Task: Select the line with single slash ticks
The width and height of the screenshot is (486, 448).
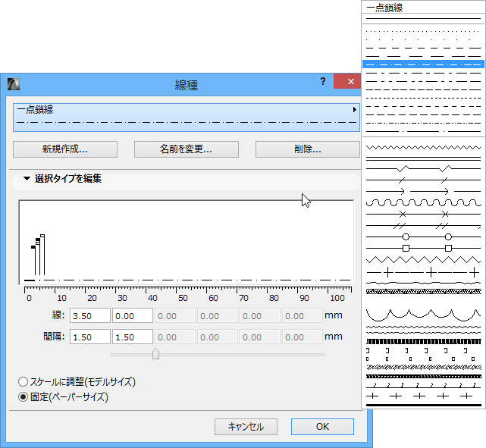Action: coord(423,180)
